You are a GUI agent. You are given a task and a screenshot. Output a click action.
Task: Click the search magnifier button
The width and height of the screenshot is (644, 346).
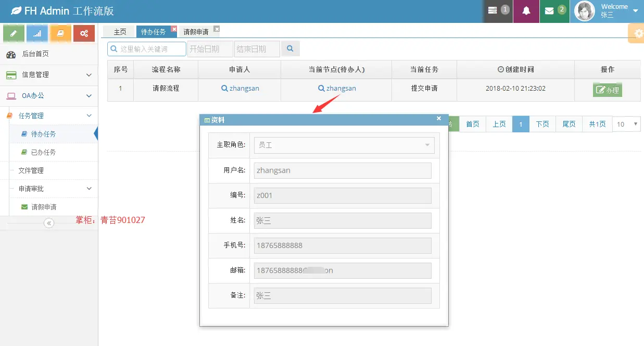tap(291, 49)
